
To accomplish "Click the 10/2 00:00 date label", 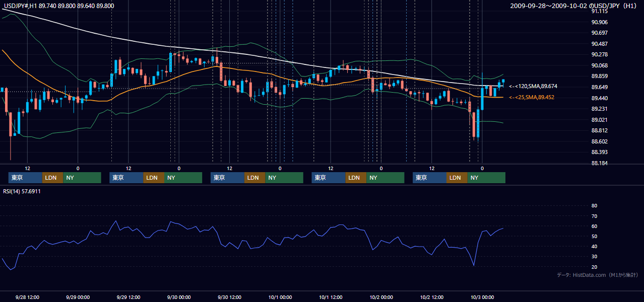I will 381,297.
